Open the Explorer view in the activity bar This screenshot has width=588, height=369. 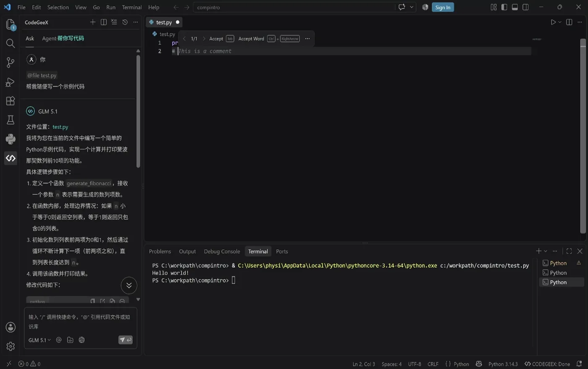(x=10, y=24)
